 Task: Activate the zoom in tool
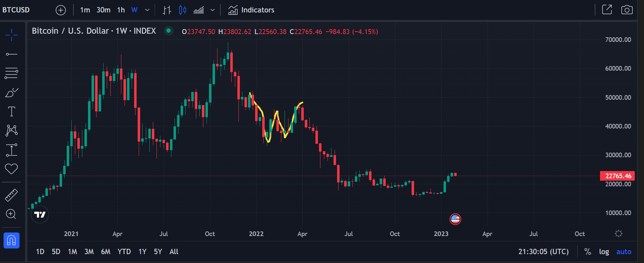[x=11, y=214]
